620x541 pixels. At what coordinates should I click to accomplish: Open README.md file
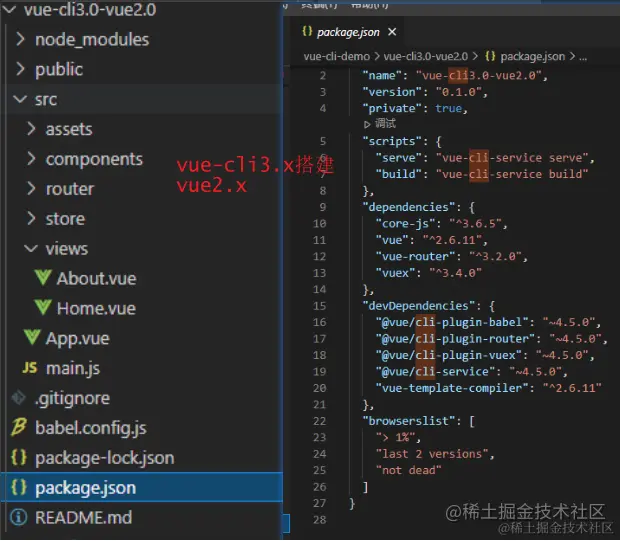pos(84,518)
